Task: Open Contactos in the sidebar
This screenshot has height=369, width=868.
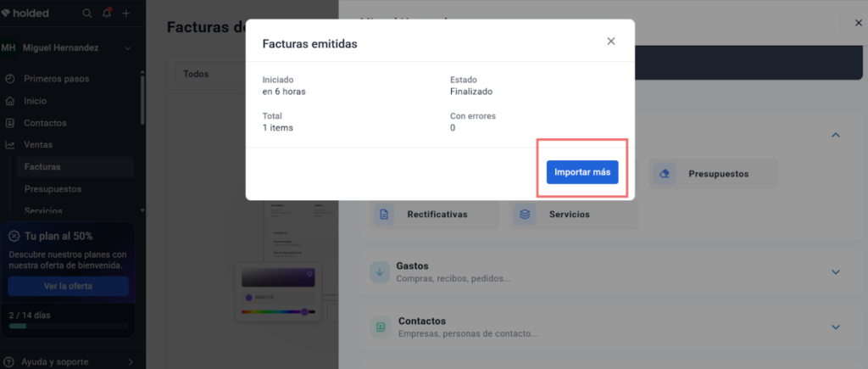Action: (x=45, y=123)
